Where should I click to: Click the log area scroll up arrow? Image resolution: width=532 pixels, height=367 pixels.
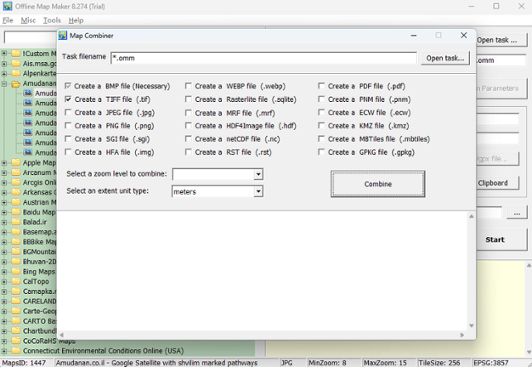pyautogui.click(x=471, y=216)
